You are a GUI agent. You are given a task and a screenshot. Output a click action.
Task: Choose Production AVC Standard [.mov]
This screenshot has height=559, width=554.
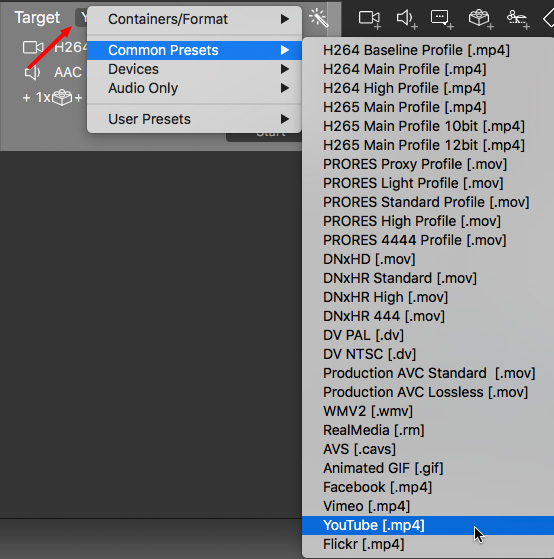(x=428, y=373)
